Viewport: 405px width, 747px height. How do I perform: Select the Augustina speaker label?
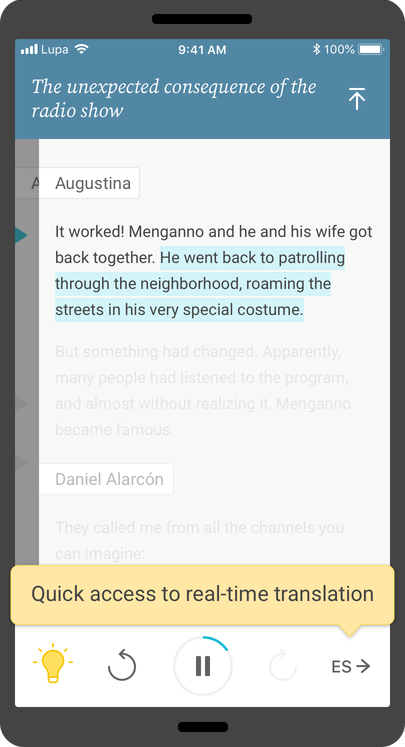click(x=90, y=183)
